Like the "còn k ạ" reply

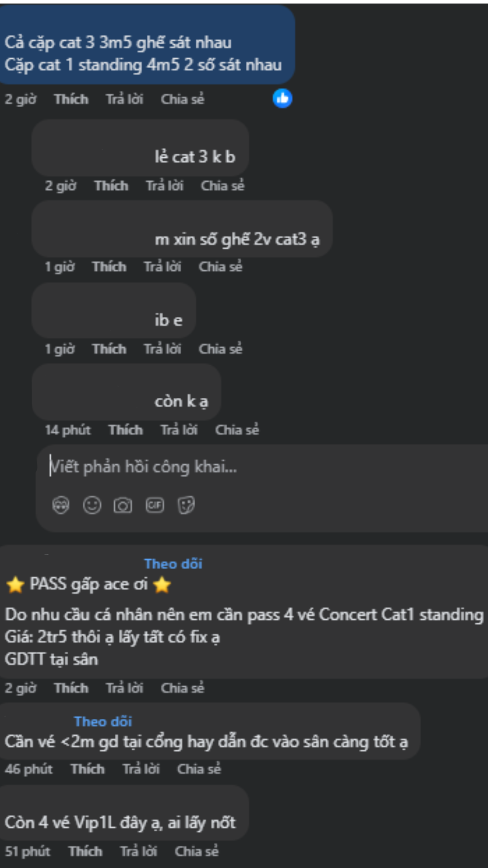tap(126, 430)
